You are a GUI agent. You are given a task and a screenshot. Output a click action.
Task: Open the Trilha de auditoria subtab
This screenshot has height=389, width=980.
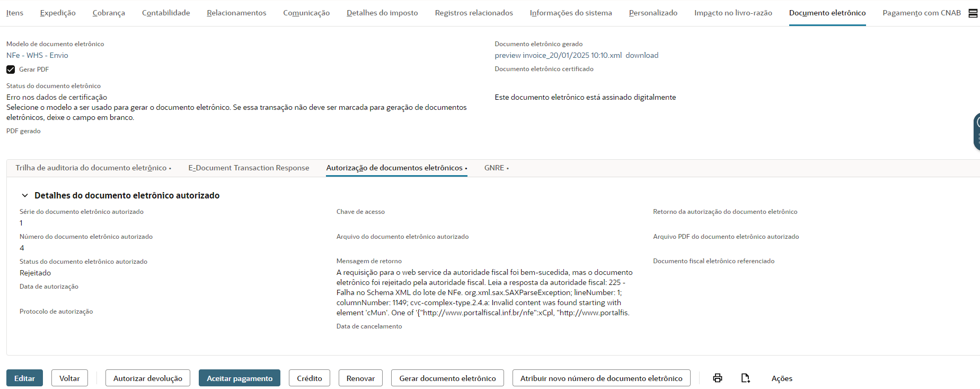(91, 168)
